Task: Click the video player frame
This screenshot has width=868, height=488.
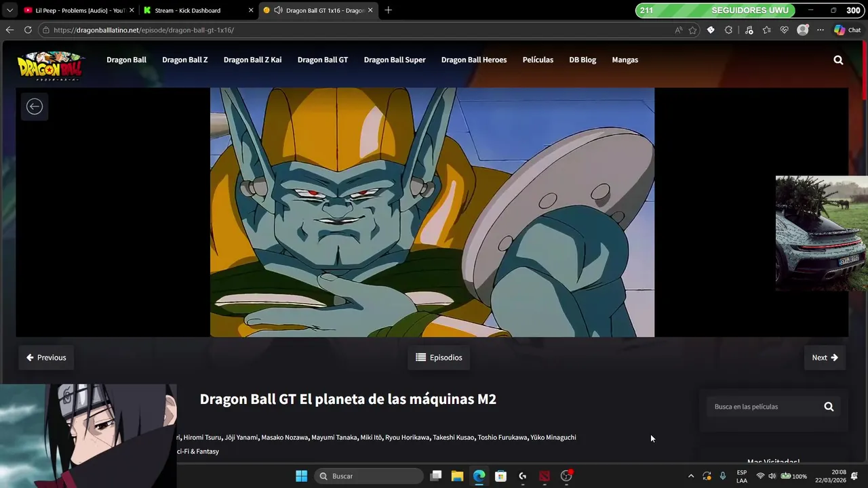Action: [432, 212]
